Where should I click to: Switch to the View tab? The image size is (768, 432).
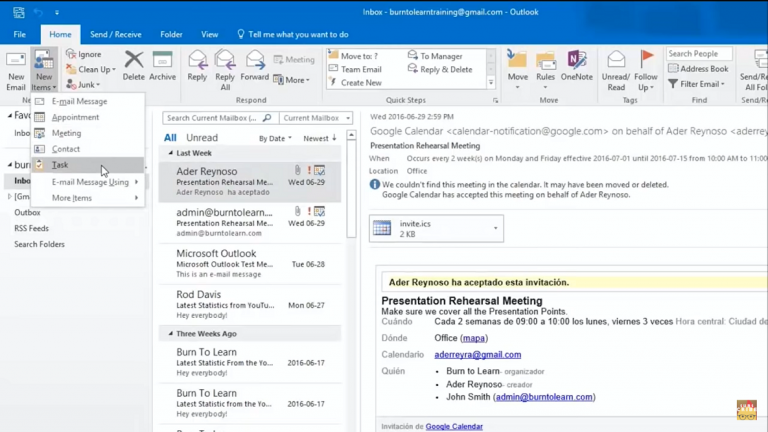click(x=210, y=34)
